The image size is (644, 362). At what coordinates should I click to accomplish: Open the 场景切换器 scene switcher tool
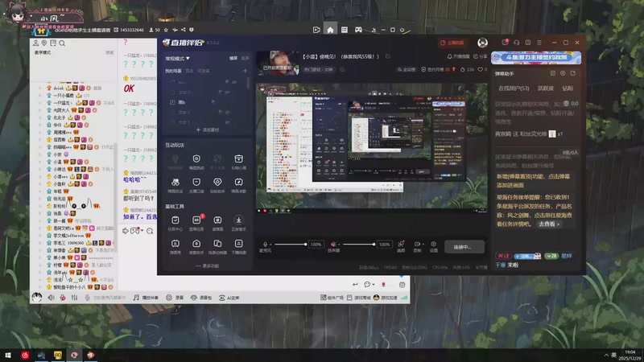[217, 246]
